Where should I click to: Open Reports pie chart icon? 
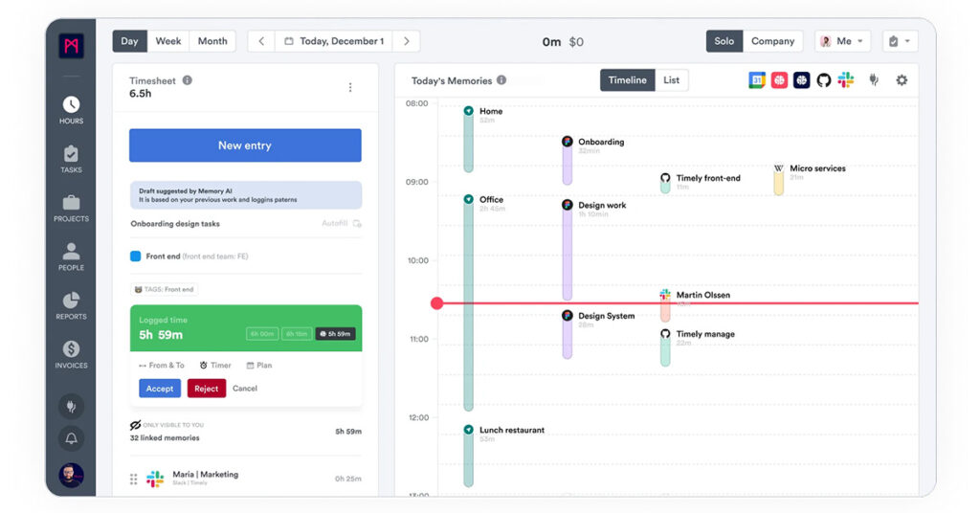pyautogui.click(x=71, y=304)
